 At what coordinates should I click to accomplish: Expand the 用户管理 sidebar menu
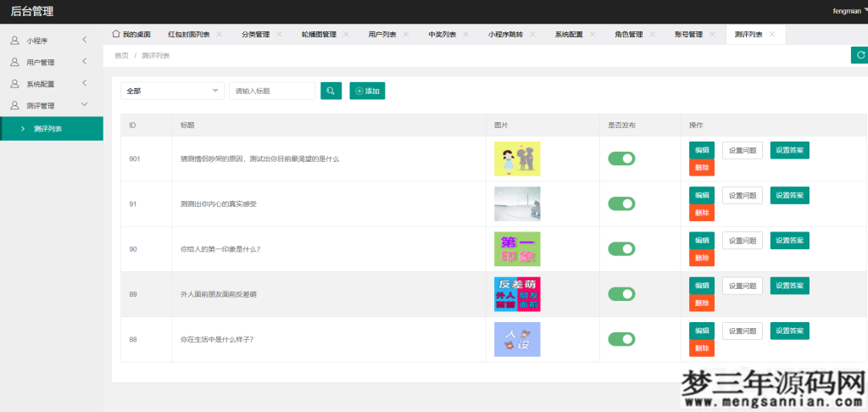tap(85, 62)
